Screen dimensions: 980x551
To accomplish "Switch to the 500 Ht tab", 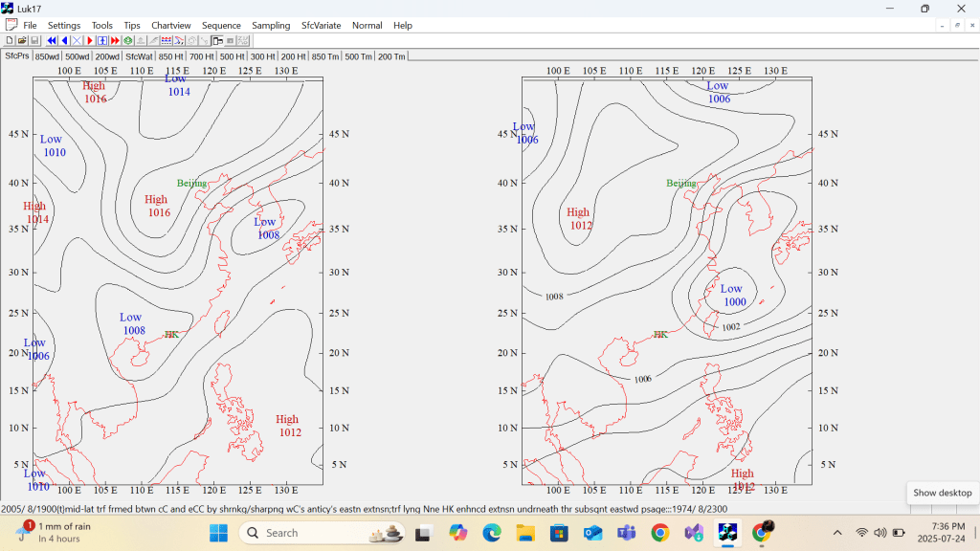I will click(232, 56).
